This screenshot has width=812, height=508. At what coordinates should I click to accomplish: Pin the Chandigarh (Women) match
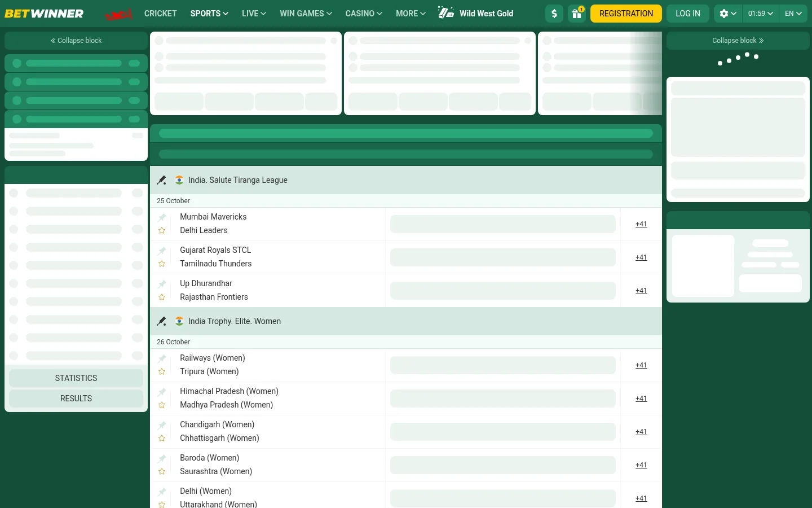[162, 425]
